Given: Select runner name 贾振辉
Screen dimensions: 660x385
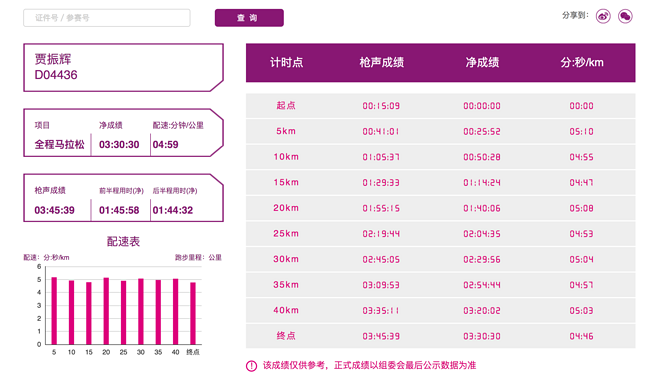Looking at the screenshot, I should click(x=53, y=59).
